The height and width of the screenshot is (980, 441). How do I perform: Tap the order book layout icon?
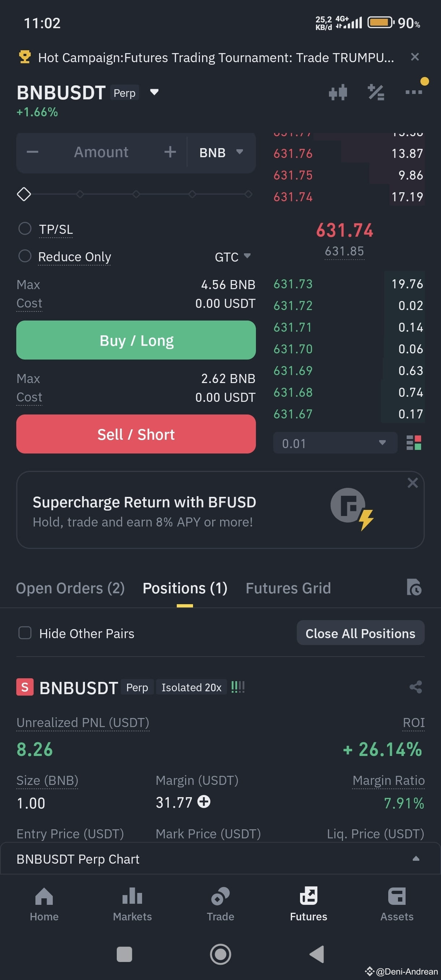pos(414,443)
